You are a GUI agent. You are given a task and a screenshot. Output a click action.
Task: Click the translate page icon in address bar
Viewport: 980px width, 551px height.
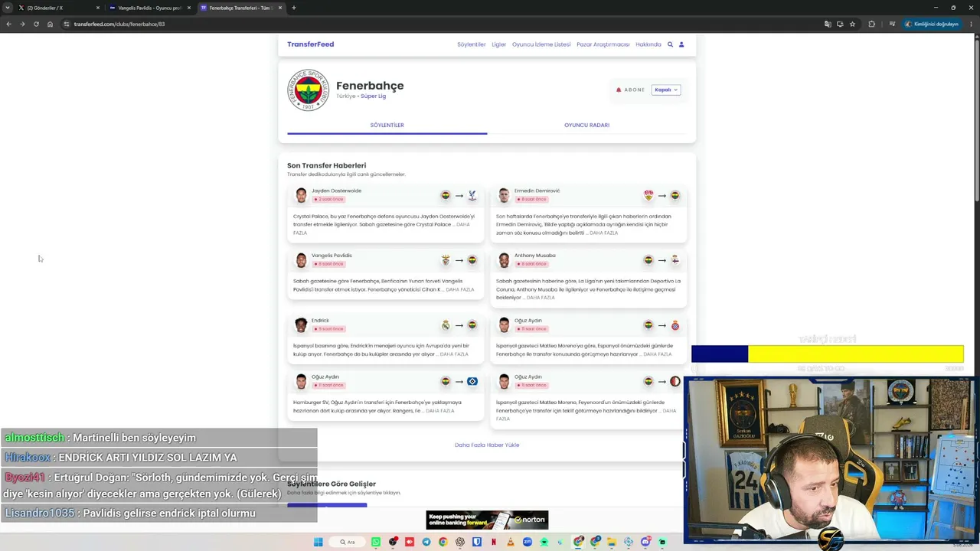(x=828, y=24)
